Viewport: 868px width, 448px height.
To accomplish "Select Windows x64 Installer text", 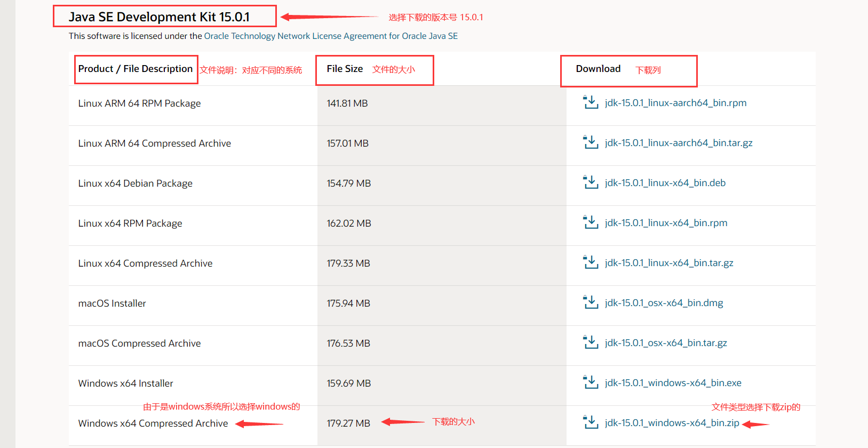I will [126, 383].
